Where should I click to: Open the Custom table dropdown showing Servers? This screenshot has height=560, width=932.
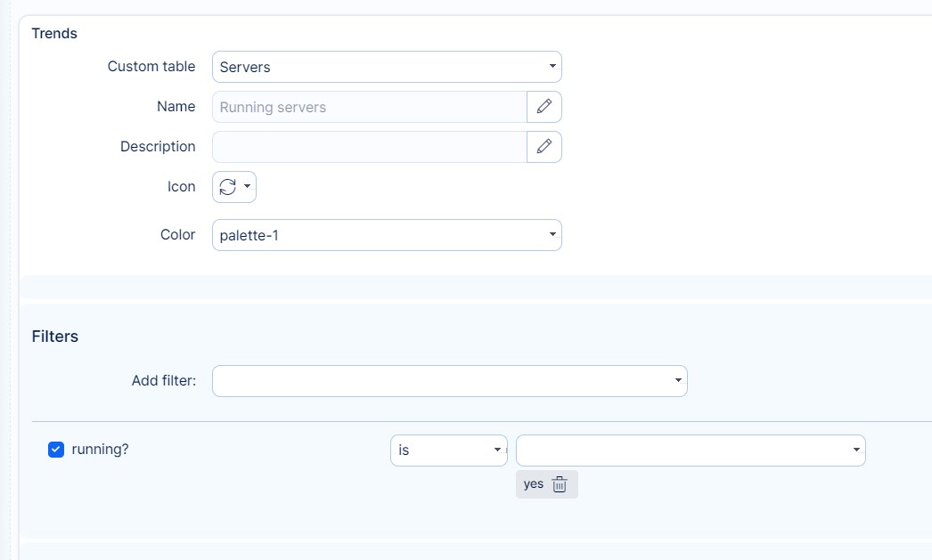[x=387, y=67]
